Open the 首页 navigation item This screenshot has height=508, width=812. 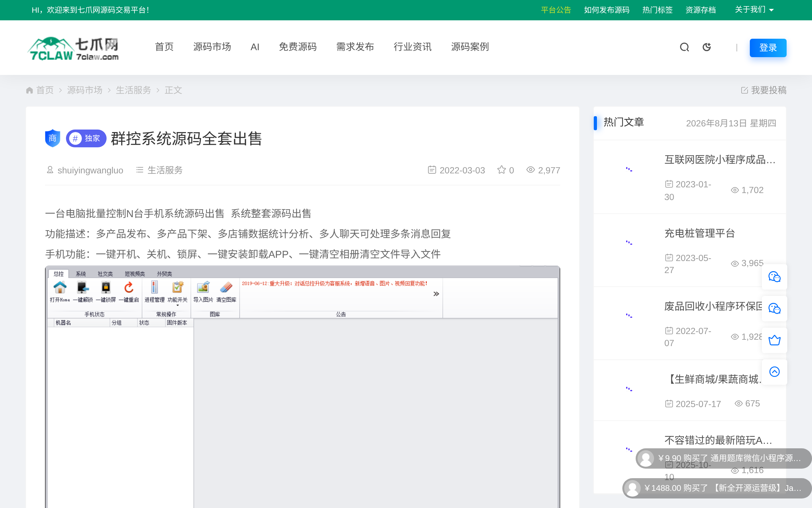click(164, 47)
